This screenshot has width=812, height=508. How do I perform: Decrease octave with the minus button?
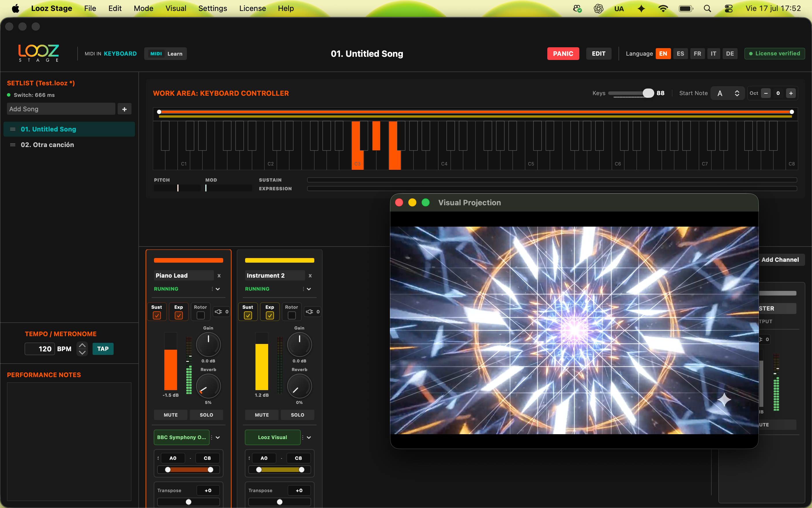766,93
